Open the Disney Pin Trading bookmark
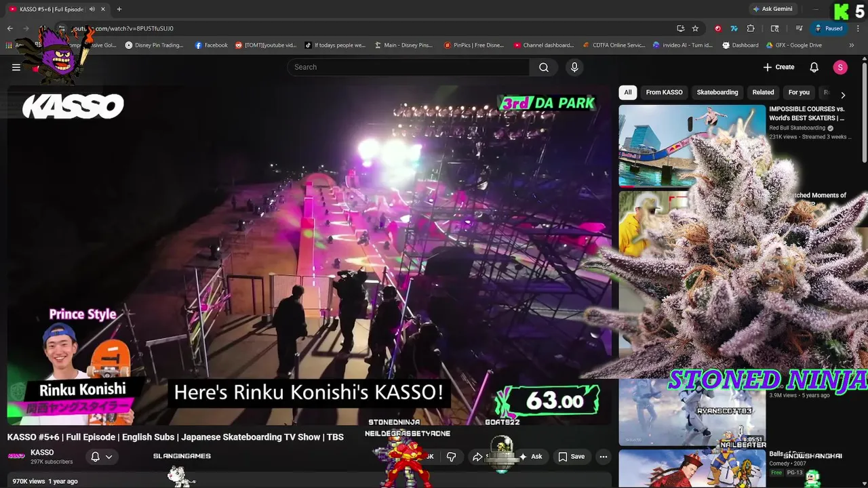The width and height of the screenshot is (868, 488). [154, 45]
